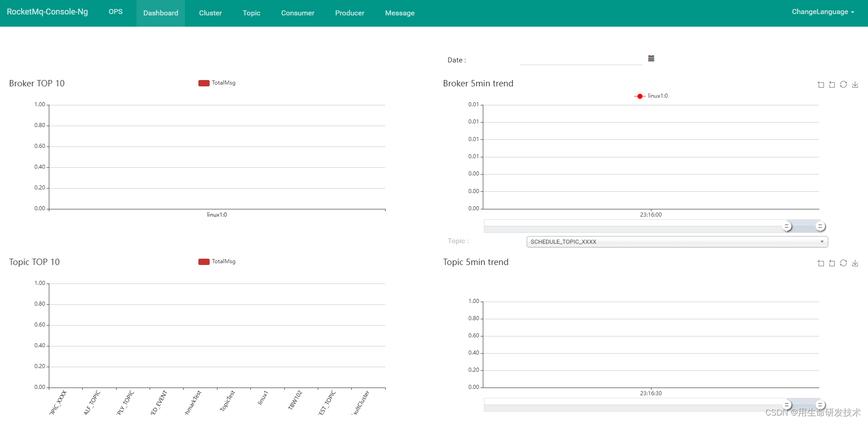Click the "TopicTest" axis label

[x=227, y=401]
